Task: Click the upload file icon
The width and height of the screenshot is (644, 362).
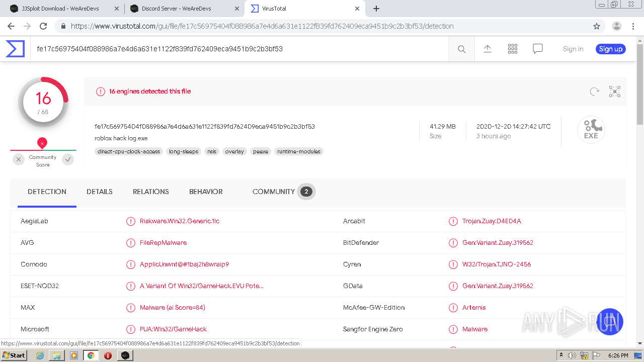Action: (488, 49)
